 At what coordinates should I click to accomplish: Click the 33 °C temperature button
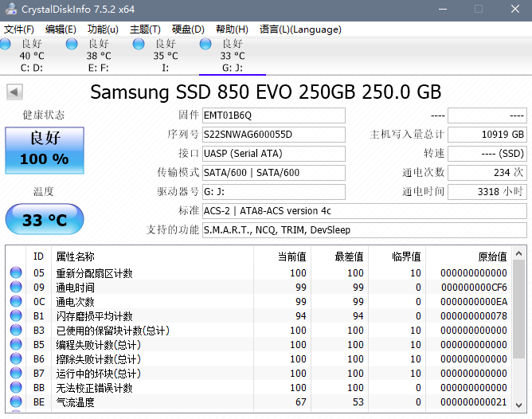coord(45,220)
